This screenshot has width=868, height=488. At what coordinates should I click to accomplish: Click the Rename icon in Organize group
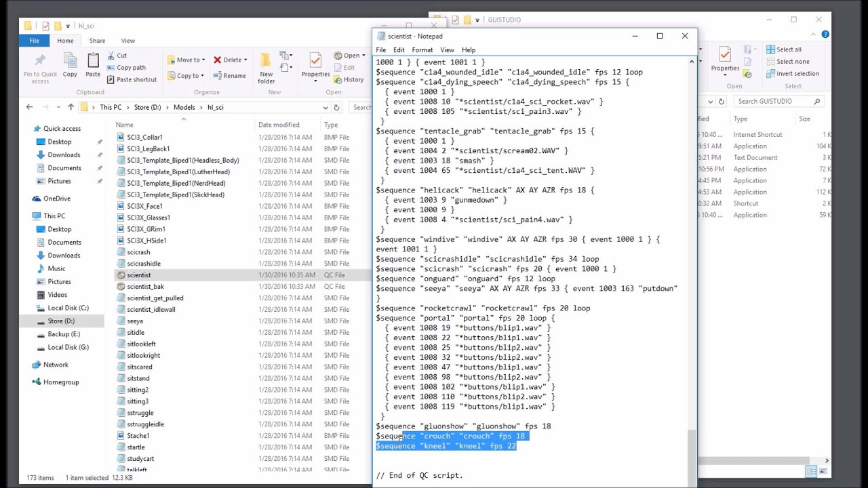[x=217, y=76]
